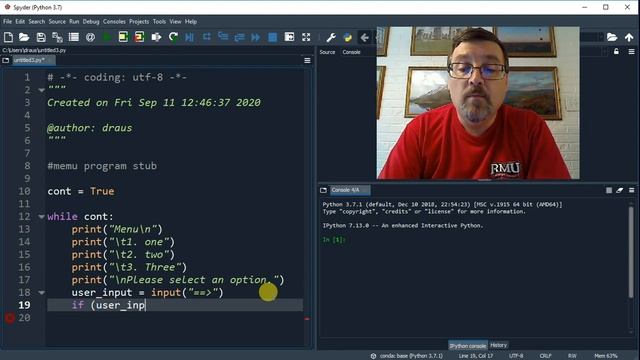Continue execution until next breakpoint
The height and width of the screenshot is (360, 640).
pos(256,38)
